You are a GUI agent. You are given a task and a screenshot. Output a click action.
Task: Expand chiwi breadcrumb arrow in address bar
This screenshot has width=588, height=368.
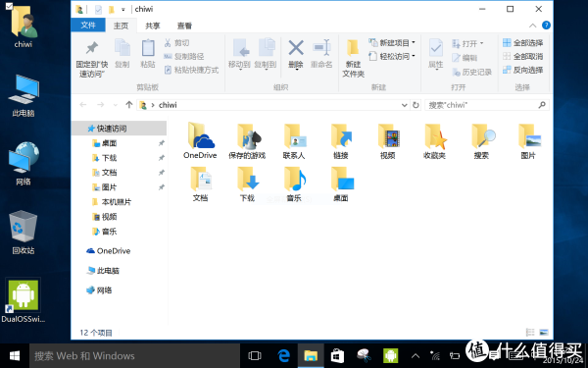[153, 105]
